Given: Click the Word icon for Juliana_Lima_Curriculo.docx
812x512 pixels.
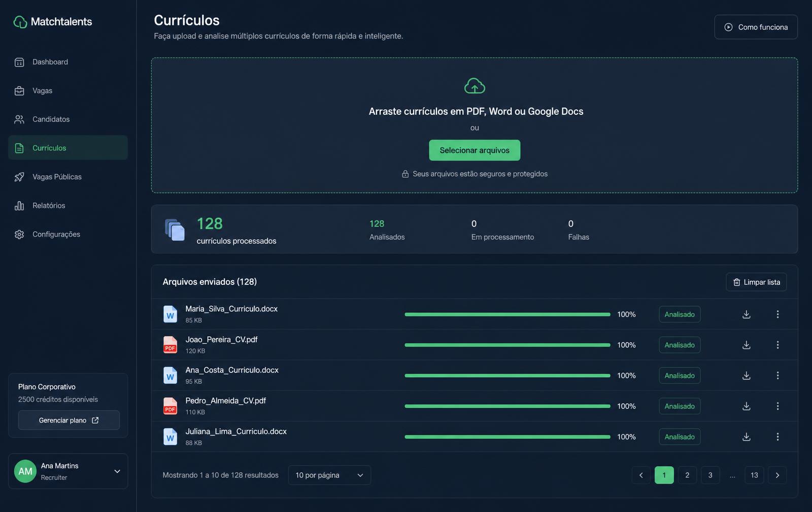Looking at the screenshot, I should tap(170, 437).
